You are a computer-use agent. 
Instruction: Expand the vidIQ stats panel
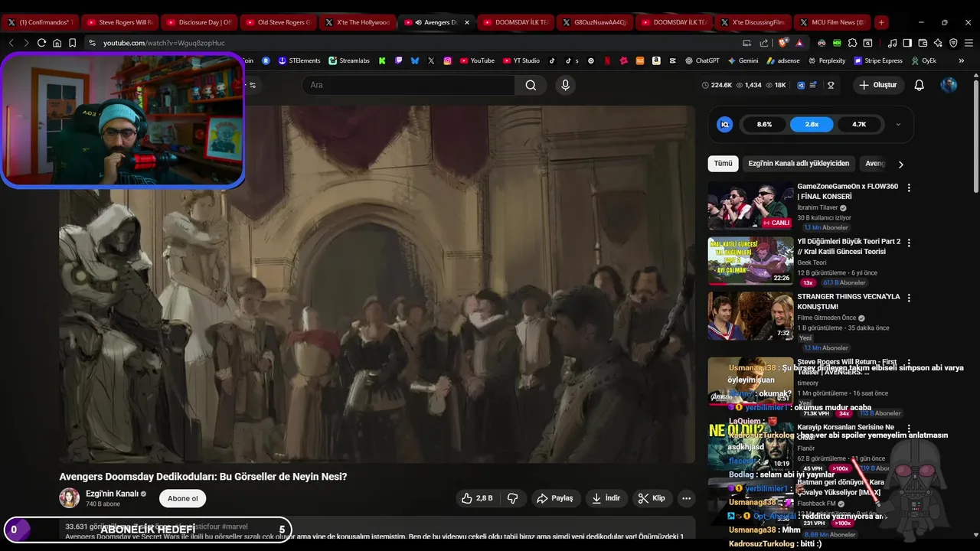[x=898, y=124]
